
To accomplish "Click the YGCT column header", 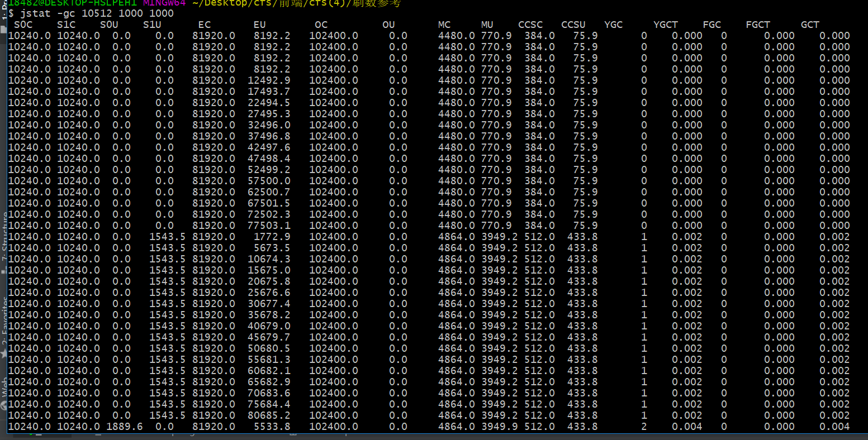I will [666, 25].
